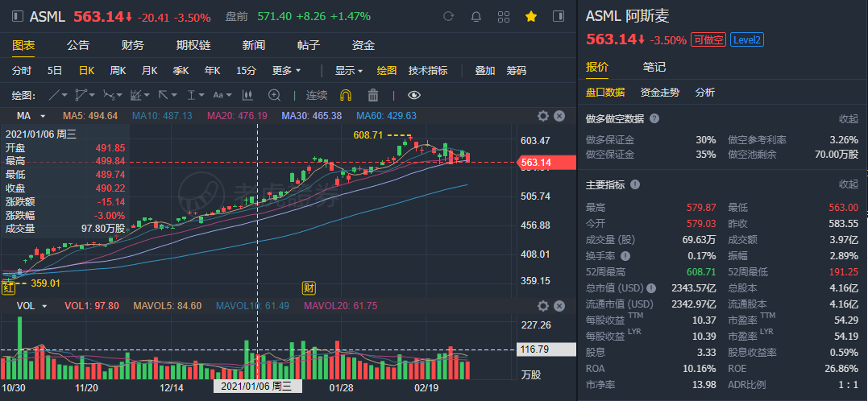Select the 5日 timeframe
The height and width of the screenshot is (401, 868).
pos(54,70)
